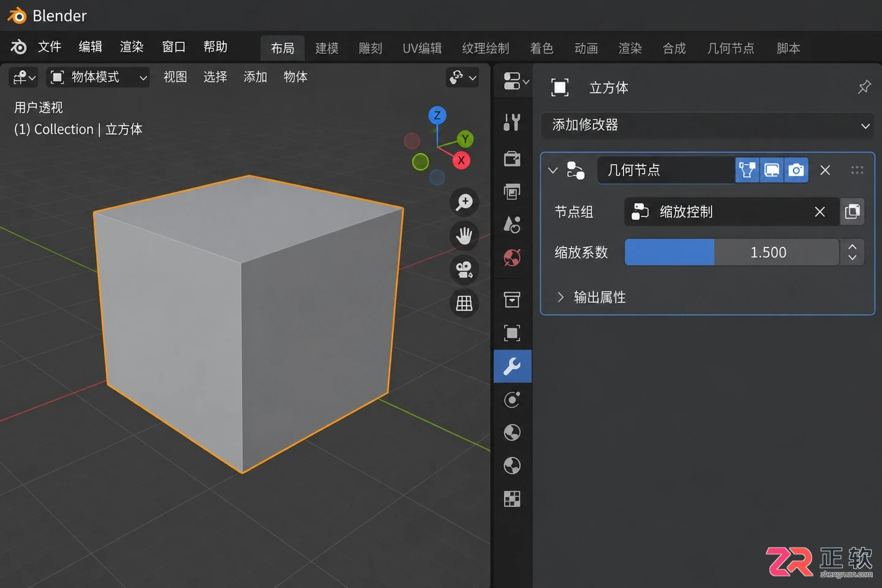Image resolution: width=882 pixels, height=588 pixels.
Task: Open the 文件 menu
Action: [x=50, y=47]
